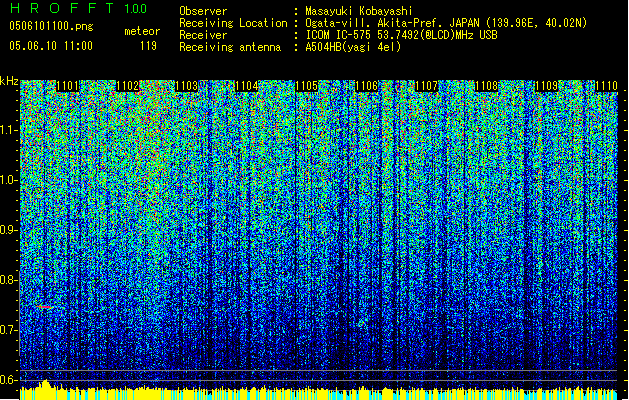The height and width of the screenshot is (400, 629).
Task: Click the meteor count value 119
Action: tap(148, 46)
